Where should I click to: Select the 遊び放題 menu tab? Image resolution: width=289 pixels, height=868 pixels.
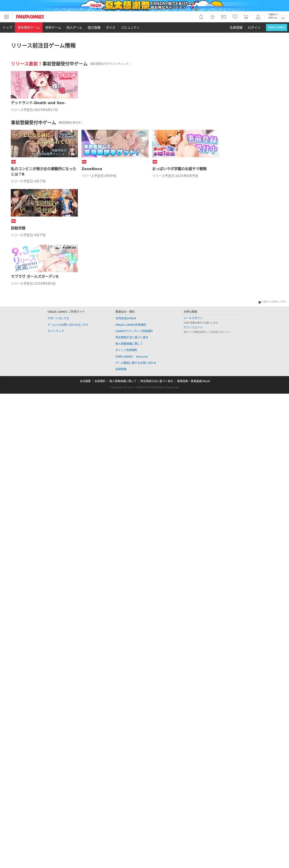(94, 28)
